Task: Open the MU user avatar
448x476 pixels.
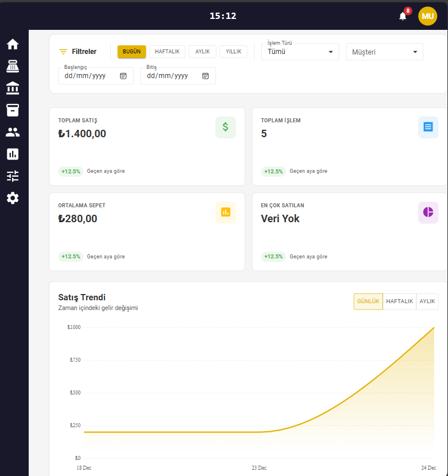Action: pos(427,16)
